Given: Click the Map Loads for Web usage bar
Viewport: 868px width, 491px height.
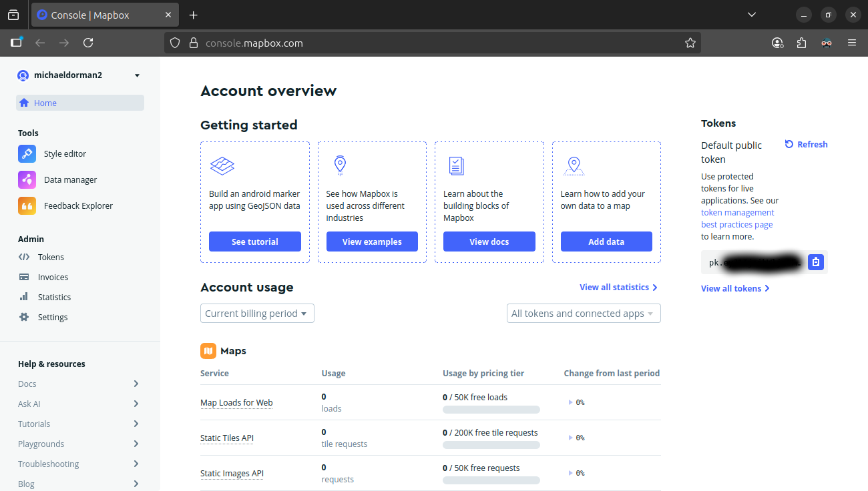Looking at the screenshot, I should 491,410.
